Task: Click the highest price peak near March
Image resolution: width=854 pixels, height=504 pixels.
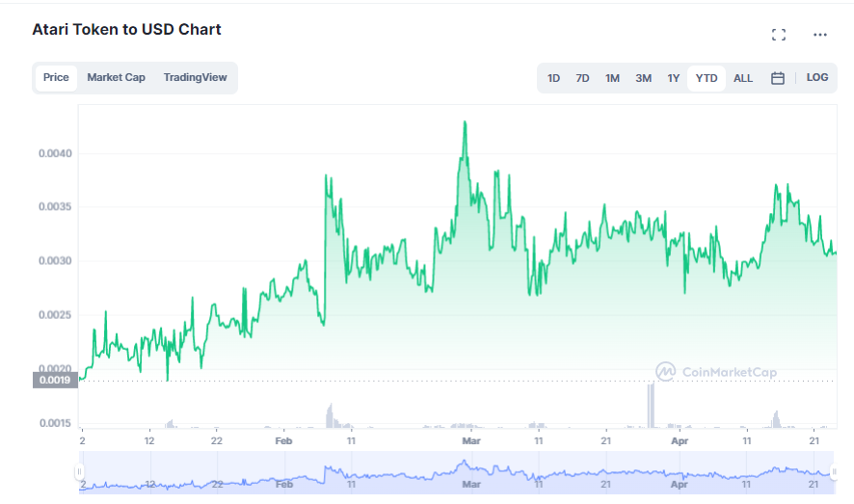Action: click(x=465, y=123)
